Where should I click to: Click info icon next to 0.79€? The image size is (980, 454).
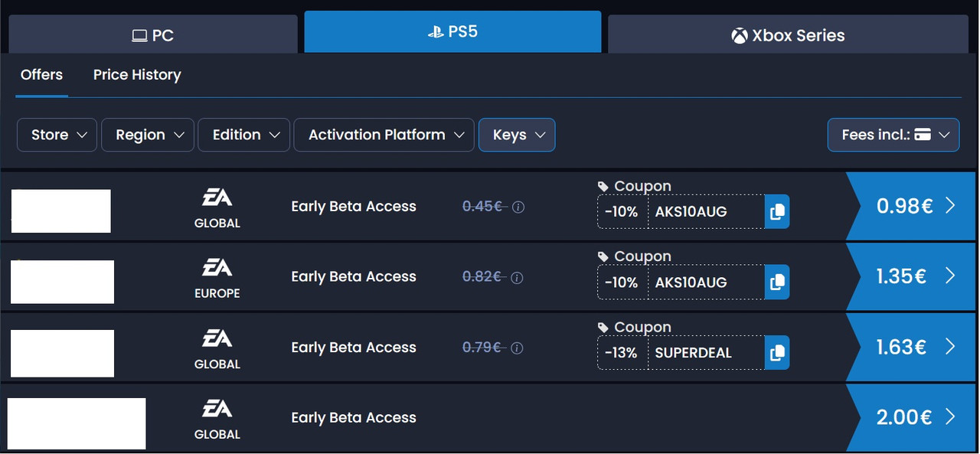coord(517,348)
